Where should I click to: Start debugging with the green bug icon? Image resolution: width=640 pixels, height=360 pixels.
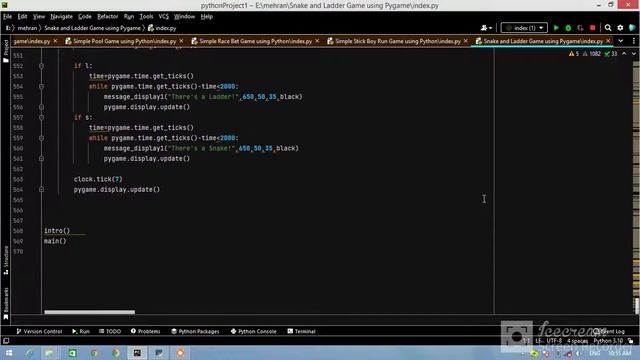click(x=568, y=28)
